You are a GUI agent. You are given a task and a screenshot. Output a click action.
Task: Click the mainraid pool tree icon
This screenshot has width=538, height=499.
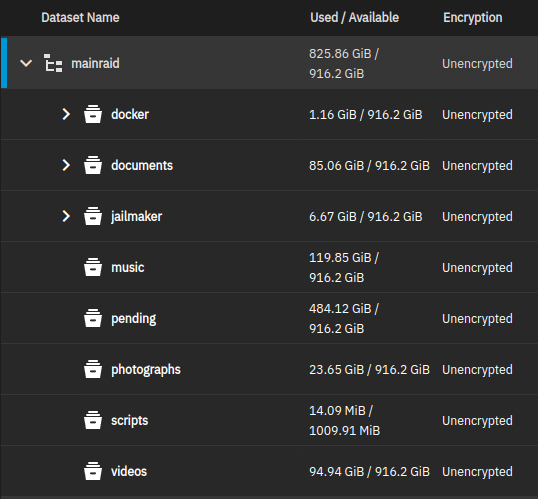[x=53, y=63]
